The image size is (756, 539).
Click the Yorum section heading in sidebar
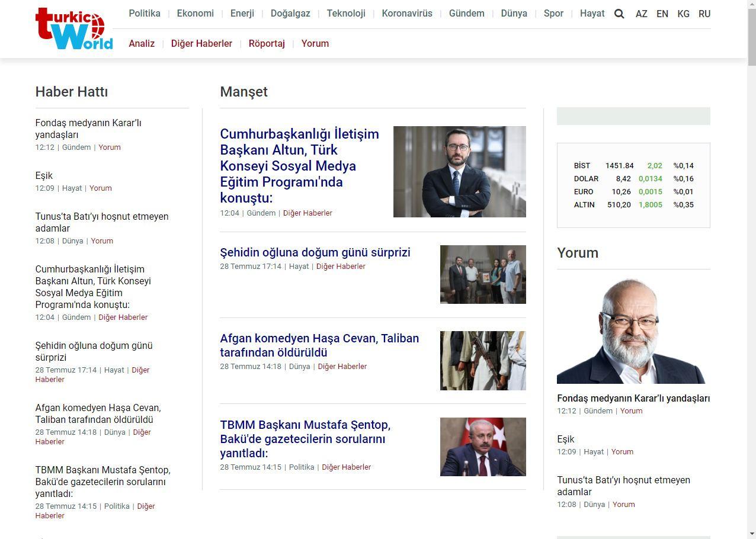point(578,253)
